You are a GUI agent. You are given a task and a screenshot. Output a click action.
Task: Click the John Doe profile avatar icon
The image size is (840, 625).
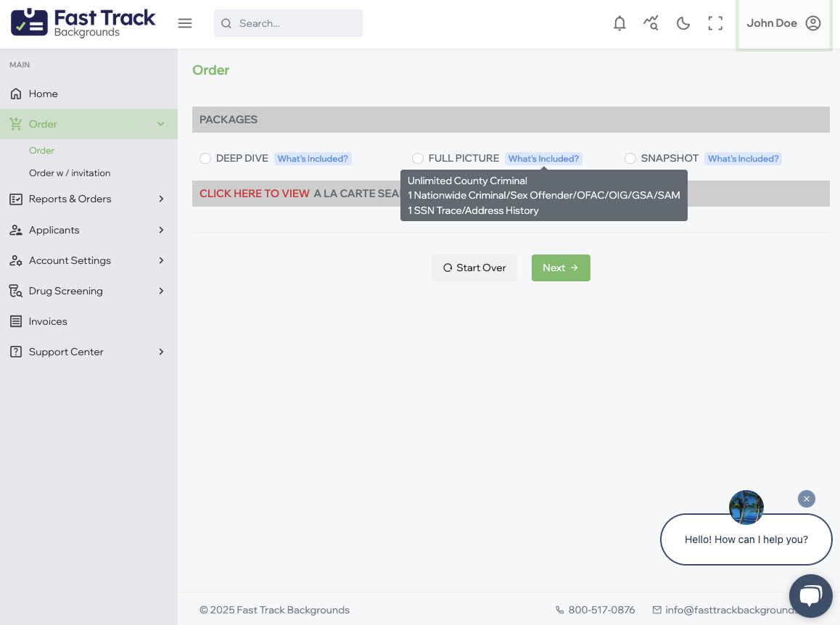pyautogui.click(x=813, y=23)
